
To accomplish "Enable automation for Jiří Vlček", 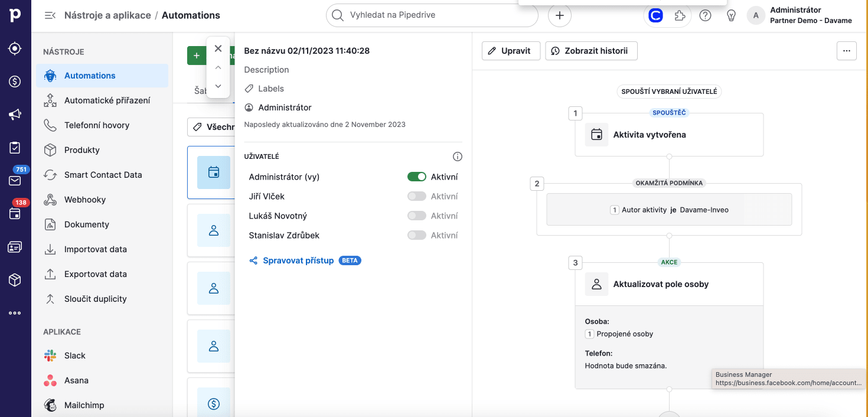I will (417, 196).
